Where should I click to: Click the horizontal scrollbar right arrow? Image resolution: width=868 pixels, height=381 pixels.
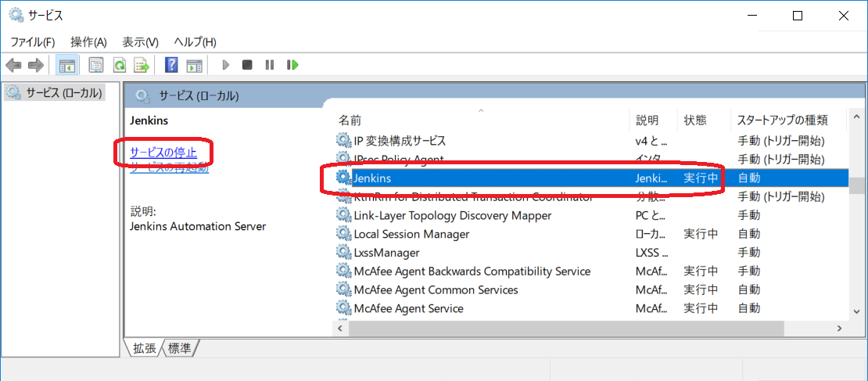click(x=839, y=329)
